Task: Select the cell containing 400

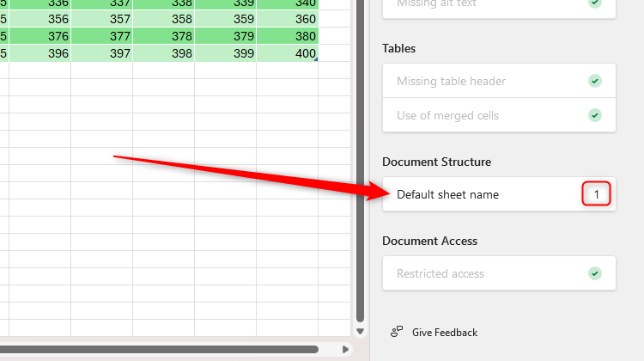Action: pyautogui.click(x=288, y=52)
